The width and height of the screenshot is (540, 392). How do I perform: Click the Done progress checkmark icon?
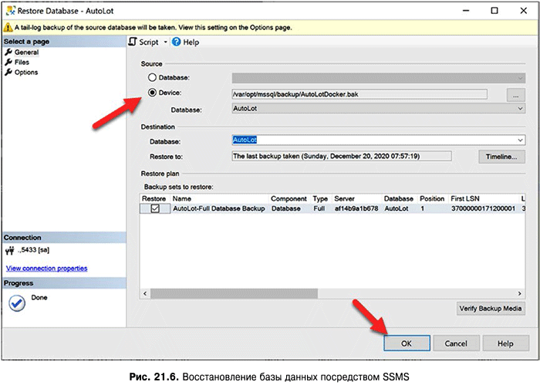pyautogui.click(x=16, y=303)
